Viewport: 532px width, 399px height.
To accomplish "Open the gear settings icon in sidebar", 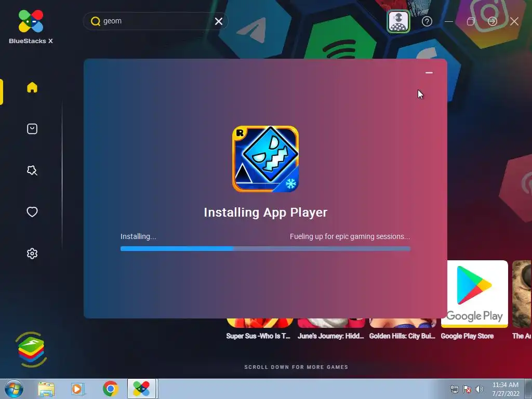I will (x=32, y=254).
